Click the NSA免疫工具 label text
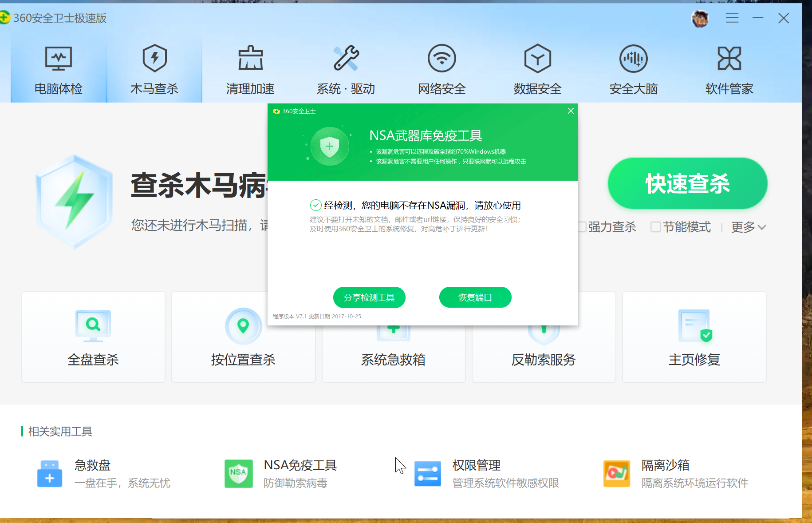Screen dimensions: 812x523 300,465
